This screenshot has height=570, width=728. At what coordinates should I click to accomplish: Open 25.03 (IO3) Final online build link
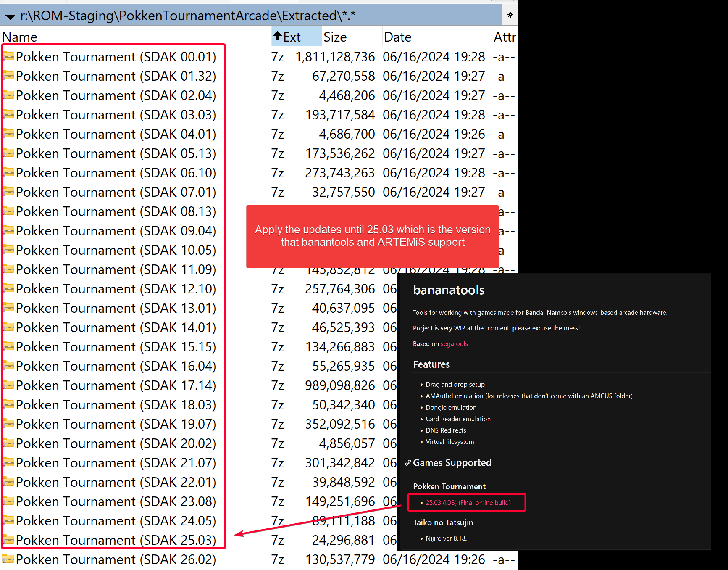(x=468, y=503)
